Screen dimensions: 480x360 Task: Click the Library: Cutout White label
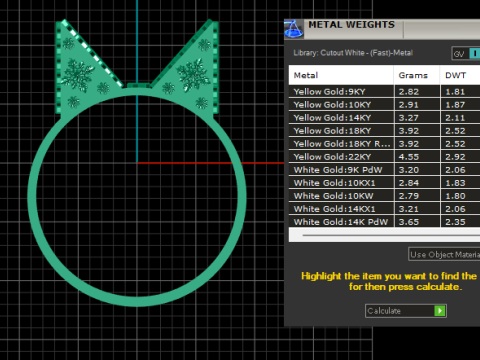[x=353, y=53]
